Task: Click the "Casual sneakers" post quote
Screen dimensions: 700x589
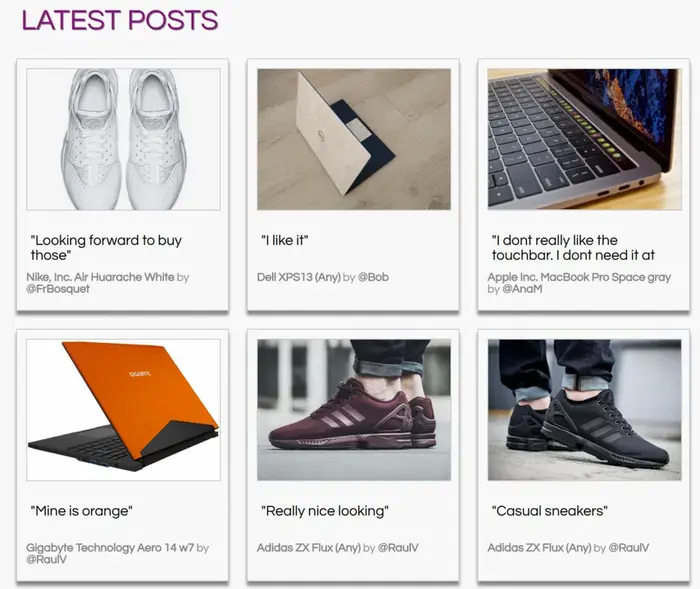Action: [x=549, y=511]
